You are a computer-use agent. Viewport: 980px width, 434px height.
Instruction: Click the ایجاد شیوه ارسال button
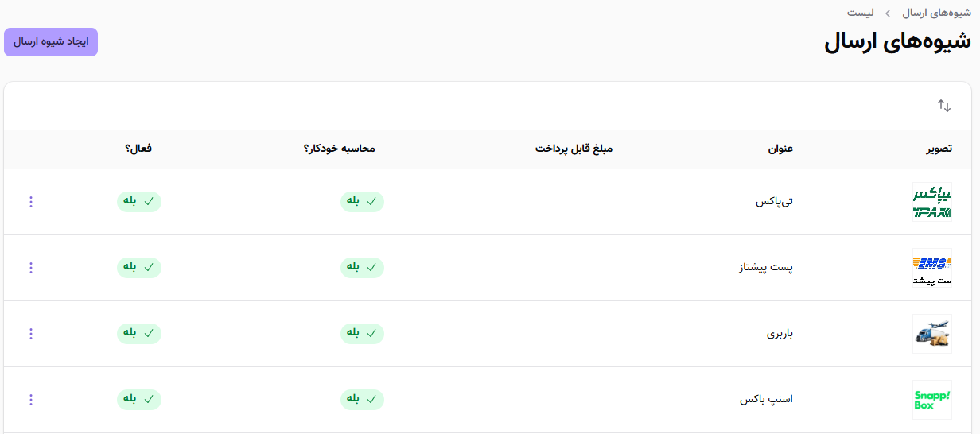point(51,42)
